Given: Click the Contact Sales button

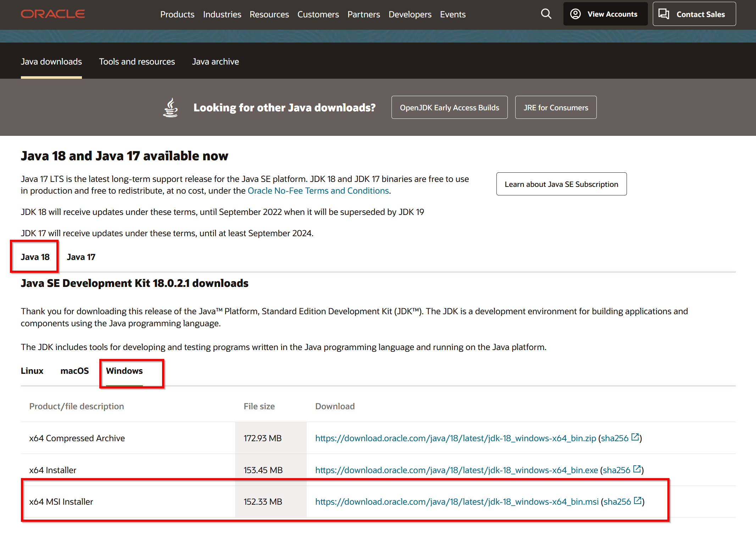Looking at the screenshot, I should pyautogui.click(x=694, y=14).
